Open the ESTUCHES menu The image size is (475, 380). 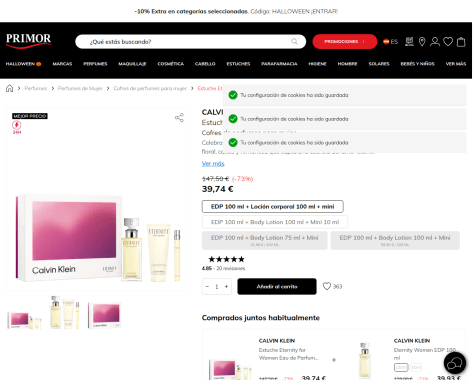click(238, 64)
